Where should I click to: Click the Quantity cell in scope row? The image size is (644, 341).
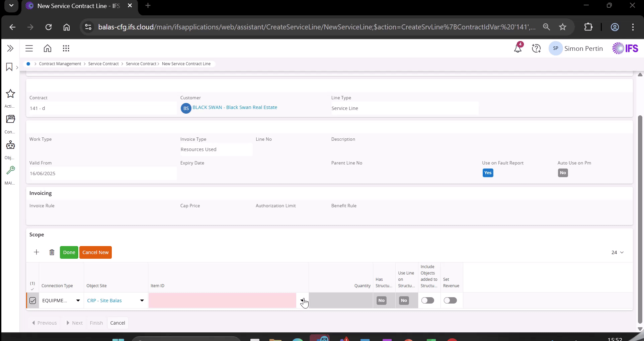(341, 301)
